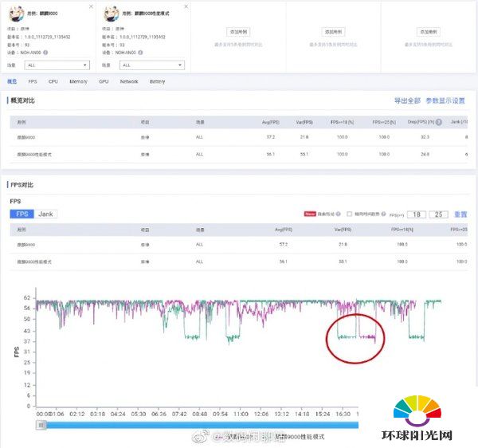The width and height of the screenshot is (478, 448).
Task: Click the Var(FPS) header in the overview table
Action: pyautogui.click(x=304, y=122)
